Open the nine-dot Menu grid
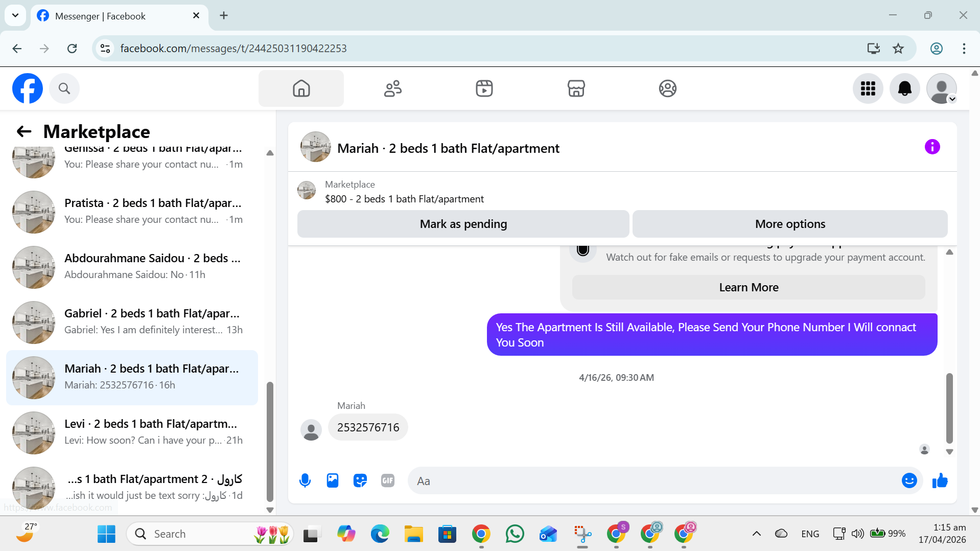The height and width of the screenshot is (551, 980). pyautogui.click(x=868, y=88)
